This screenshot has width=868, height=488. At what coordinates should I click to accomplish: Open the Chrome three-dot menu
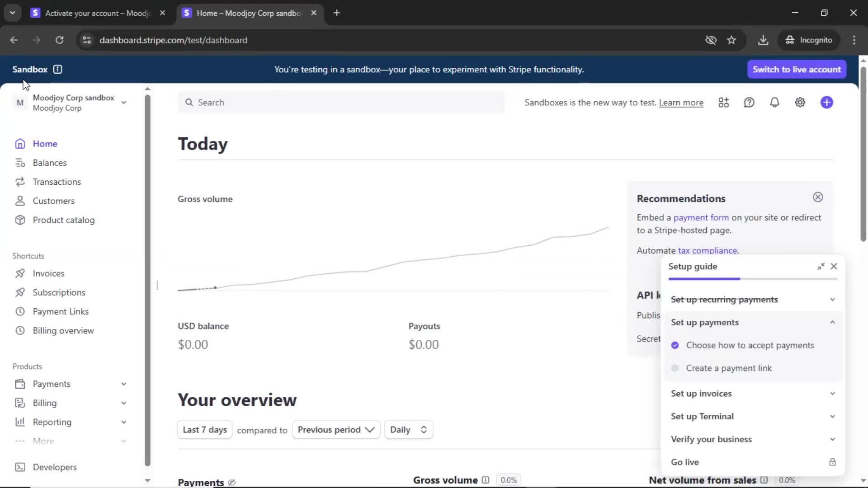(x=854, y=40)
